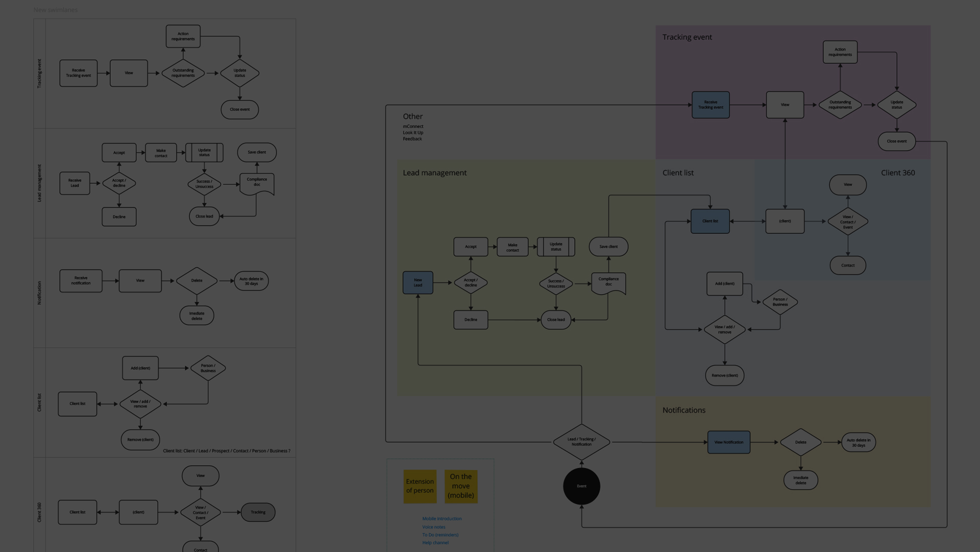The height and width of the screenshot is (552, 980).
Task: Click Save client node in Lead management area
Action: pyautogui.click(x=608, y=247)
